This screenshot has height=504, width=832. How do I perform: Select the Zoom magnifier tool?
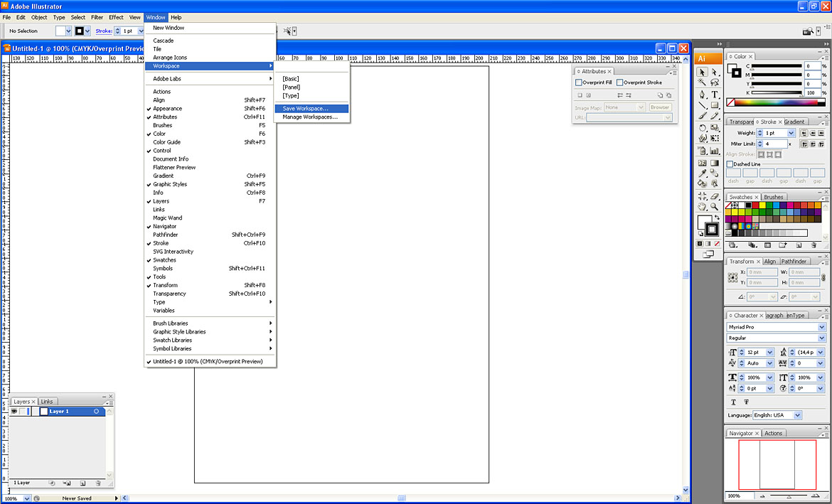point(715,207)
